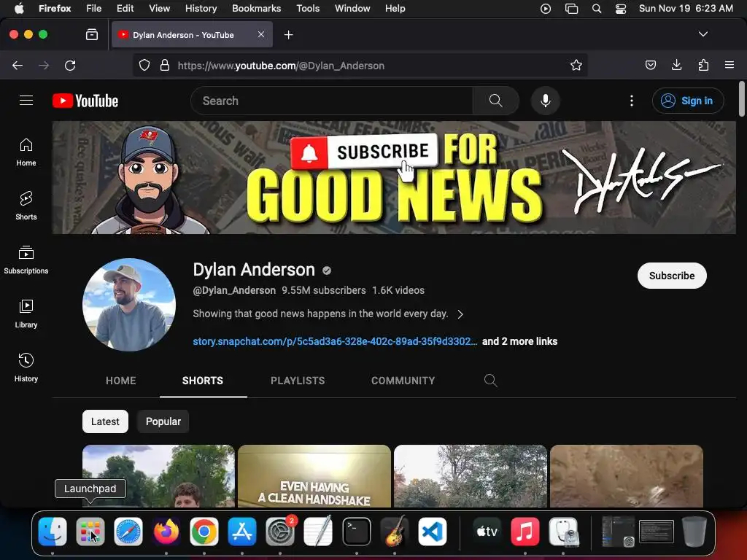
Task: Go back to previous page in Firefox
Action: point(18,65)
